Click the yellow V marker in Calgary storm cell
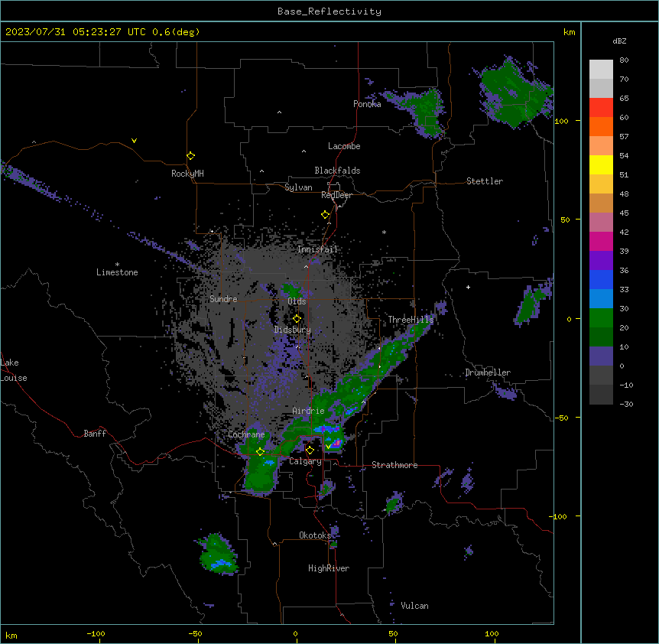Image resolution: width=659 pixels, height=644 pixels. (x=328, y=446)
